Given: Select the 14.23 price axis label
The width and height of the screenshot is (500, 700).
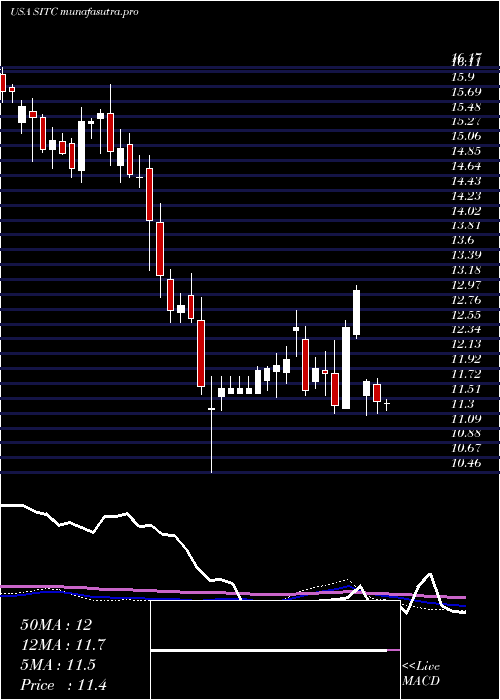Looking at the screenshot, I should [x=467, y=196].
